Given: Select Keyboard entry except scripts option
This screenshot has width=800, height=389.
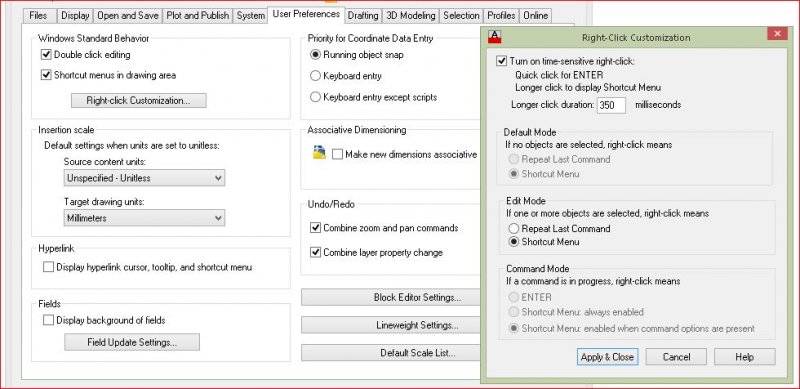Looking at the screenshot, I should [x=315, y=97].
